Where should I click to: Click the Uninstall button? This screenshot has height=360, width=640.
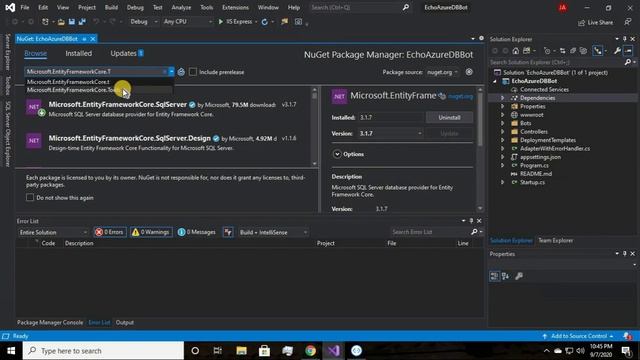coord(449,118)
